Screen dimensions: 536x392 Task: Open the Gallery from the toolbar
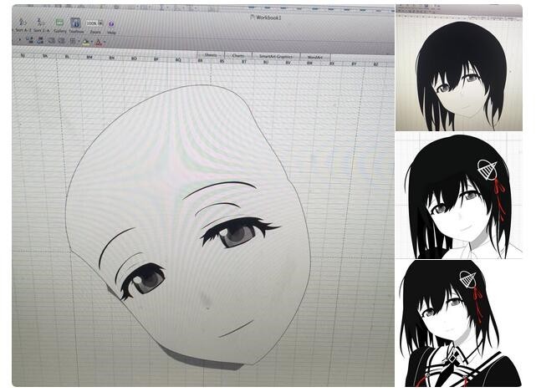coord(60,23)
